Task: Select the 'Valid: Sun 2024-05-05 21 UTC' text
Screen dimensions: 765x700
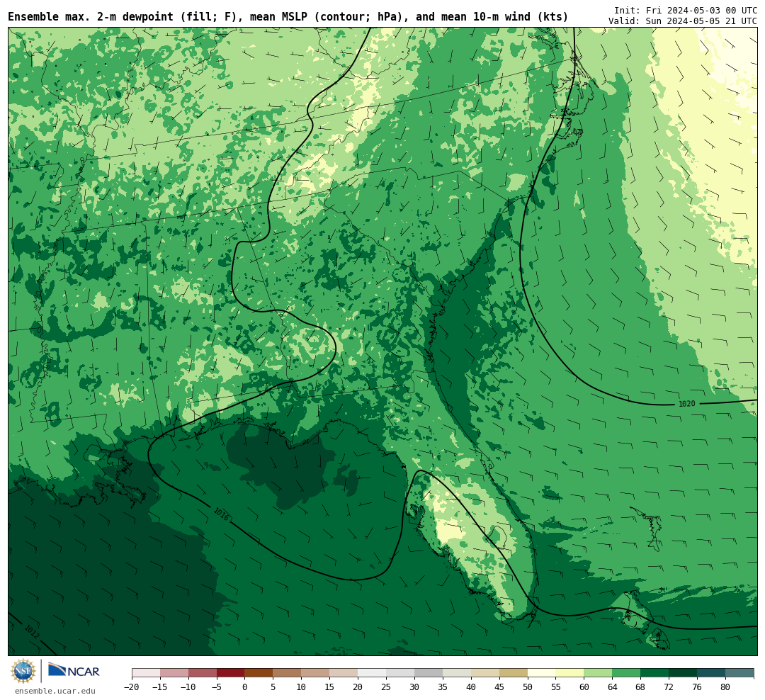Action: pos(683,21)
